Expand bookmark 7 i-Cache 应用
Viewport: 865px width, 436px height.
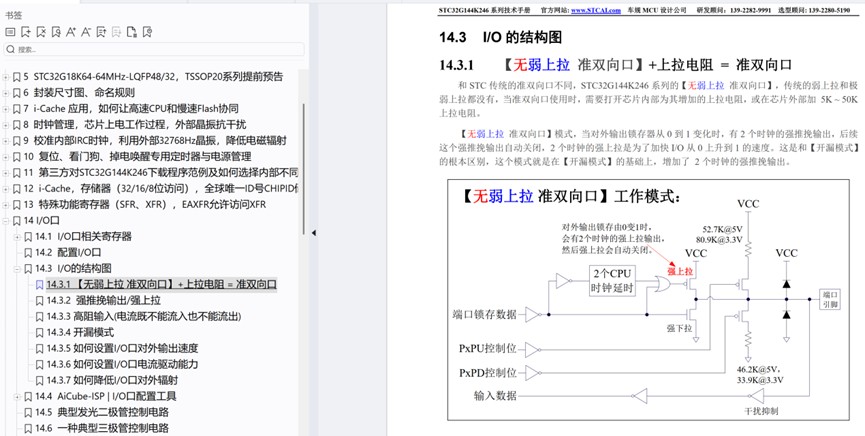[6, 109]
